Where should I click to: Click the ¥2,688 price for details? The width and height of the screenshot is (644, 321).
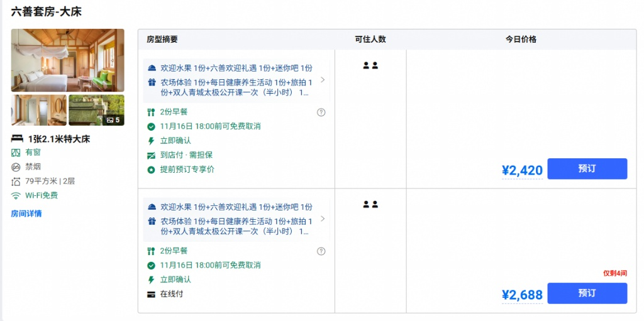[x=522, y=295]
